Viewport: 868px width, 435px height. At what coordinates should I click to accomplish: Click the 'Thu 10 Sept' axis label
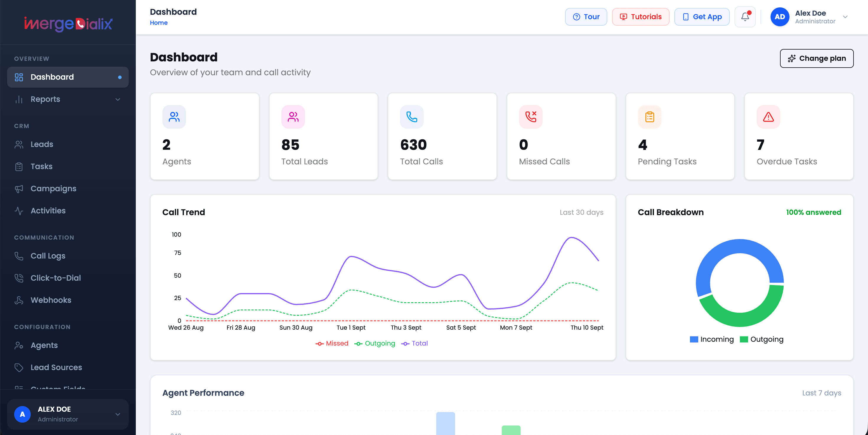tap(587, 328)
